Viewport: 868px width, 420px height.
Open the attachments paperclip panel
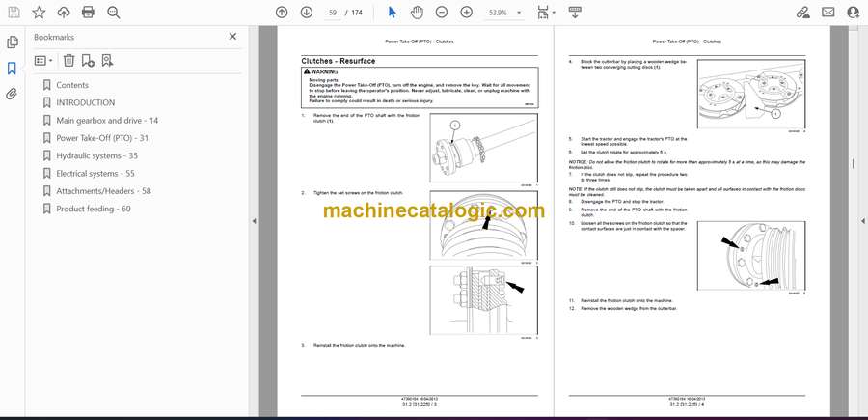pyautogui.click(x=12, y=94)
